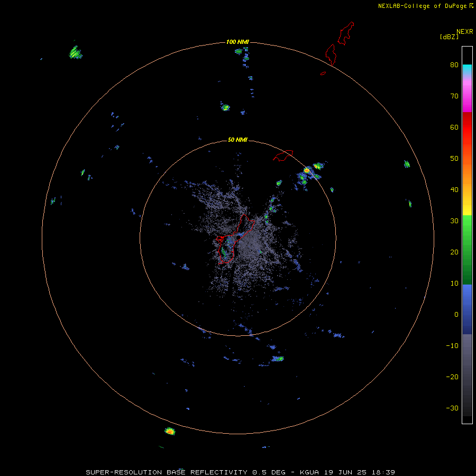Click the Guam island outline at radar center
The height and width of the screenshot is (476, 476).
[234, 239]
